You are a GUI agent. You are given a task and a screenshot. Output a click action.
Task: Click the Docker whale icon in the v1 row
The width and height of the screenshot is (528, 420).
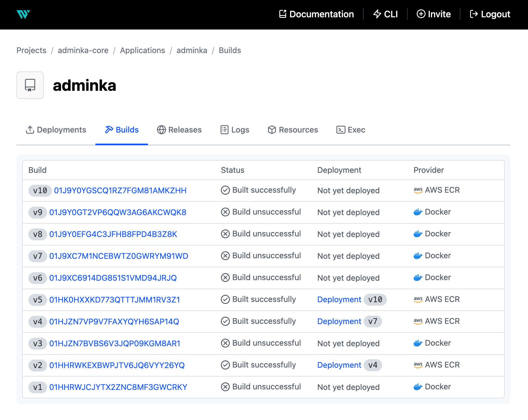pos(418,387)
